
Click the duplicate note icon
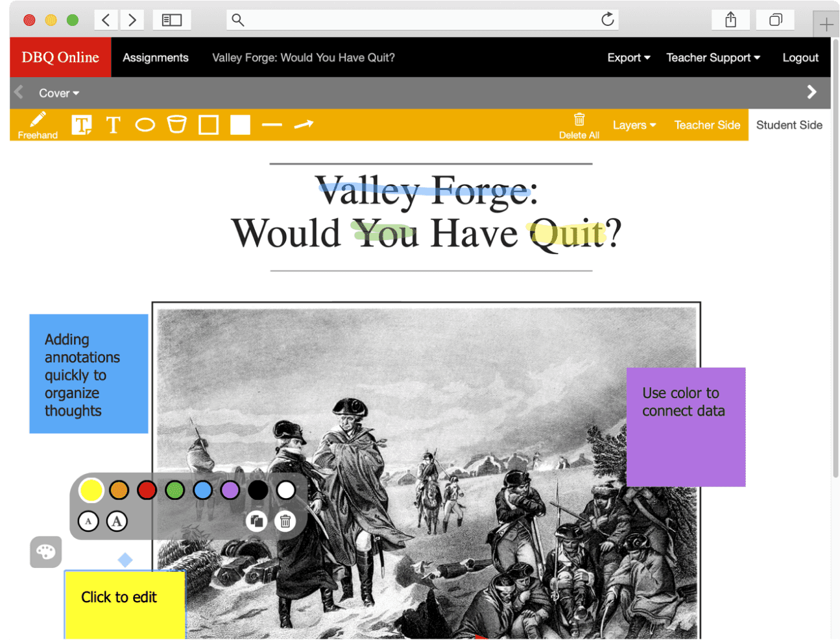coord(257,521)
